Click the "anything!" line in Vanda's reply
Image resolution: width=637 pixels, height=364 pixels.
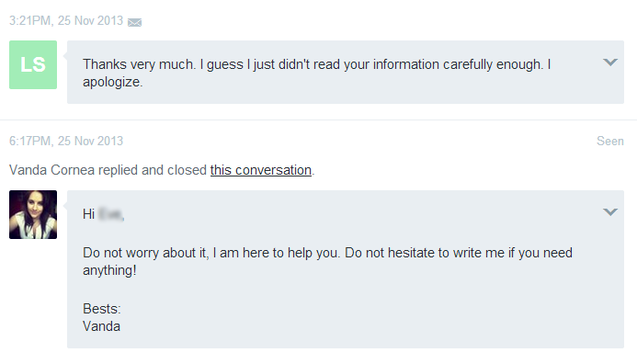(109, 270)
